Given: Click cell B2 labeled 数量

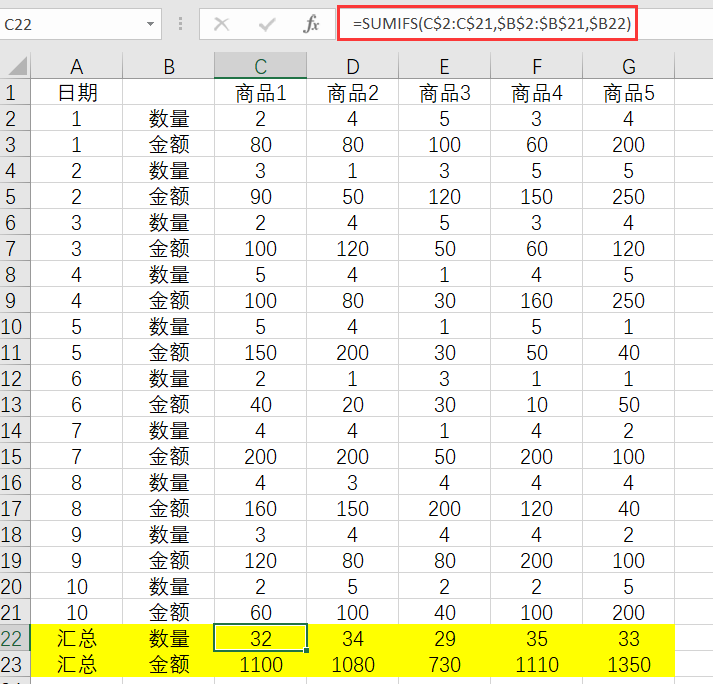Looking at the screenshot, I should (169, 119).
